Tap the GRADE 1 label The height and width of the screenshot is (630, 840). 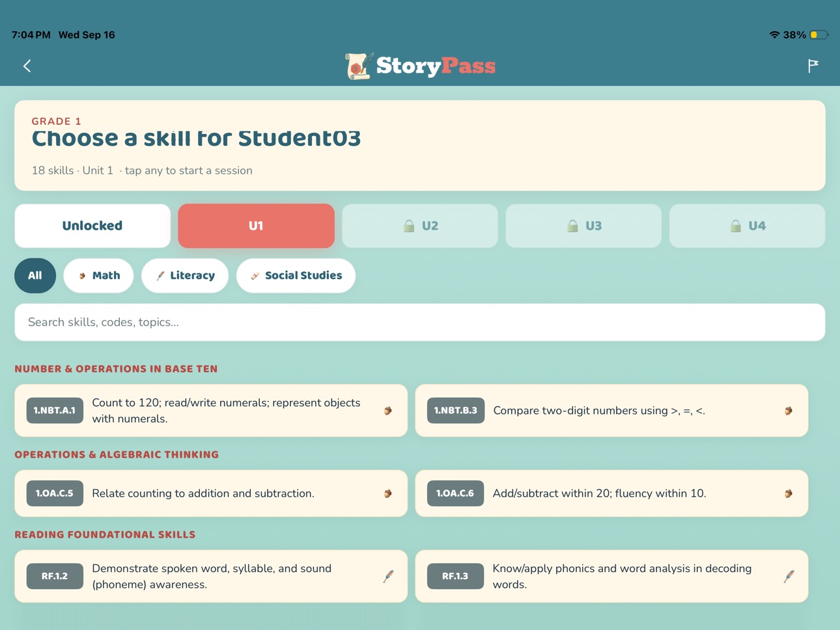[x=57, y=121]
